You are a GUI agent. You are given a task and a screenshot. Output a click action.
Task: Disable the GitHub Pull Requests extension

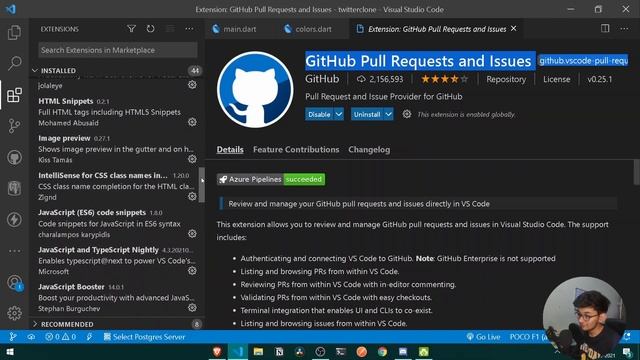click(x=319, y=114)
